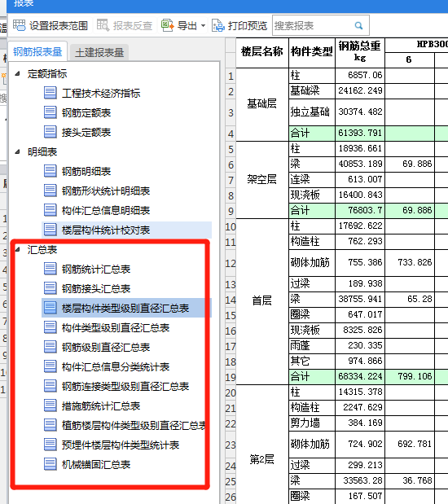Switch to the 土建报表量 tab

coord(99,52)
